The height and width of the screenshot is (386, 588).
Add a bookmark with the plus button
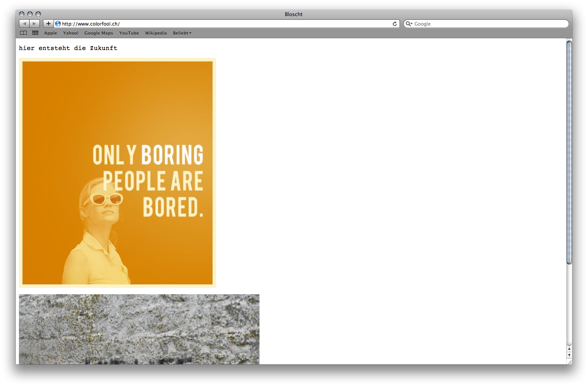(48, 24)
